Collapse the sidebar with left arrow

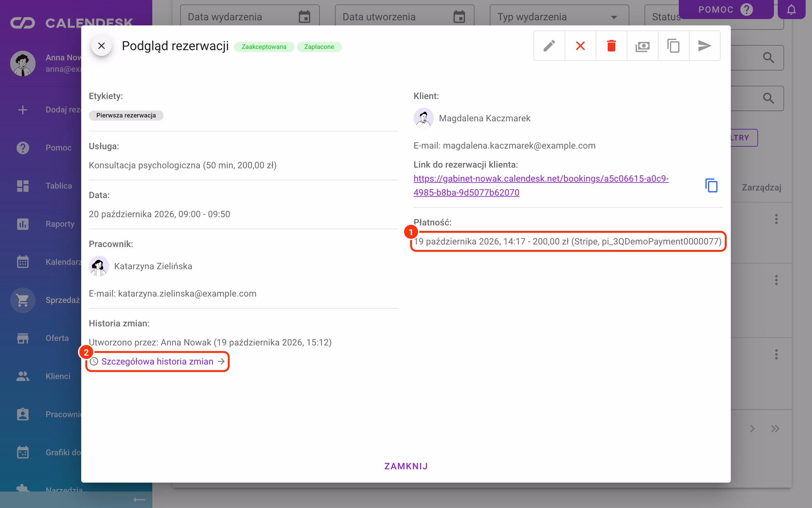[139, 500]
